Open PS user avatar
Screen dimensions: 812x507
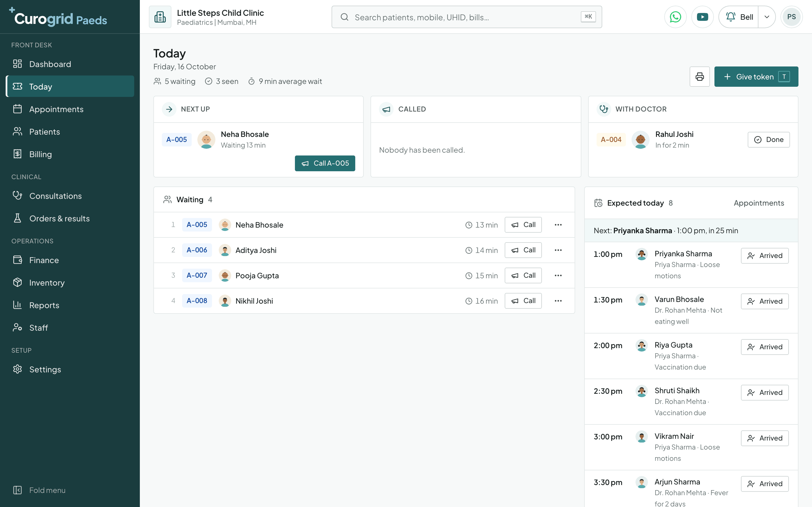coord(791,17)
